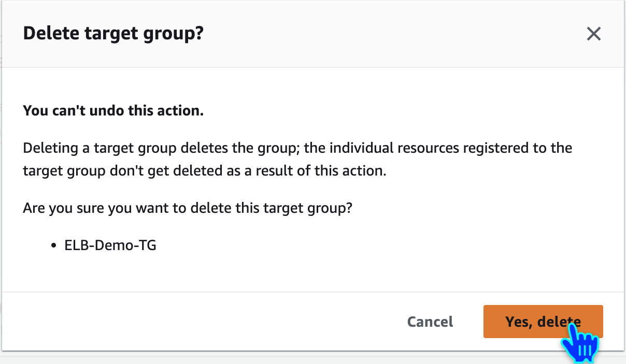Close the dialog with the X icon

pos(593,34)
